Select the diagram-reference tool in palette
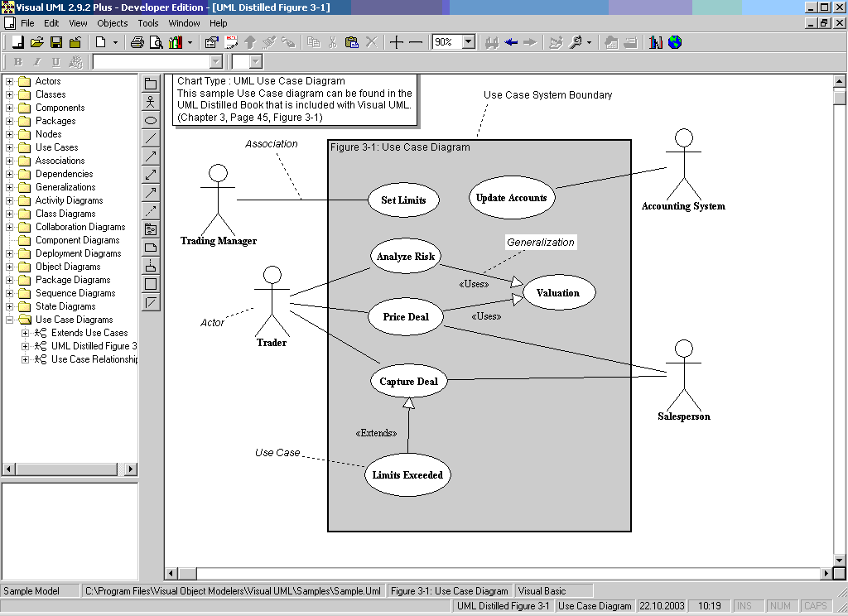Image resolution: width=848 pixels, height=616 pixels. [151, 229]
